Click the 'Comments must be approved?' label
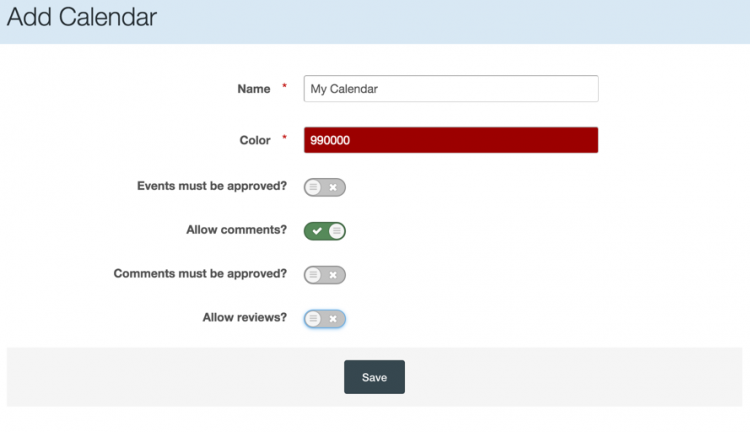Viewport: 750px width, 432px height. pyautogui.click(x=200, y=274)
